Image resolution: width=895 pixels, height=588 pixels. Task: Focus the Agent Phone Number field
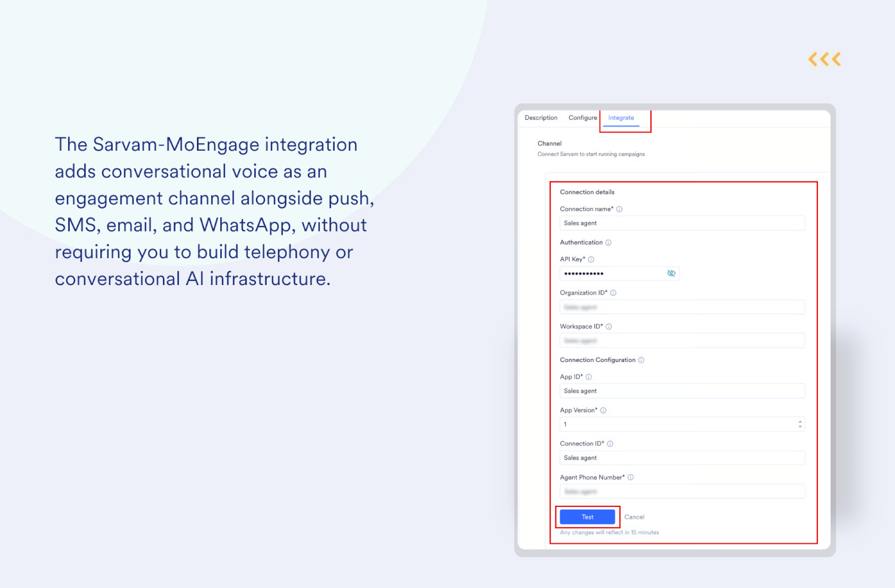coord(682,491)
